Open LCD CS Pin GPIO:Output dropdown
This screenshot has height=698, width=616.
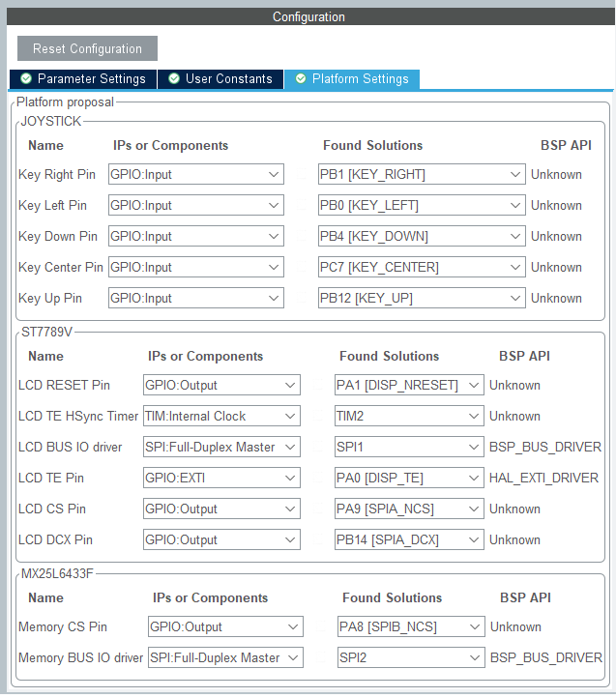tap(221, 509)
